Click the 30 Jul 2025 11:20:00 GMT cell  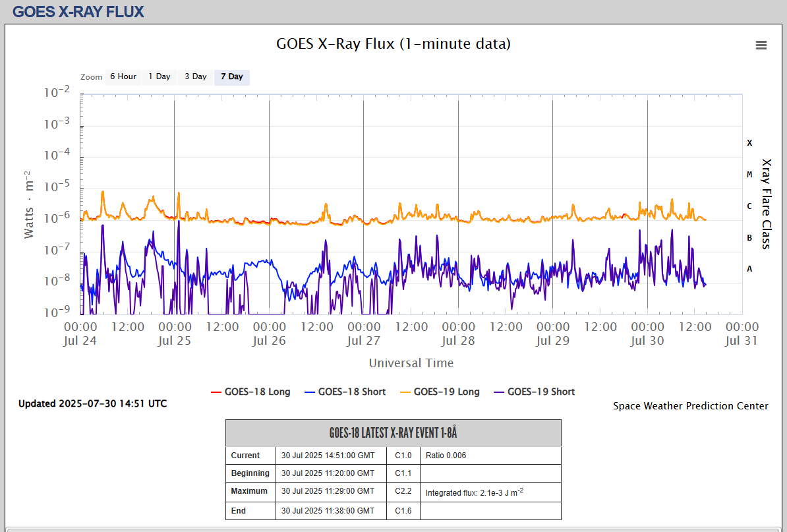[332, 473]
